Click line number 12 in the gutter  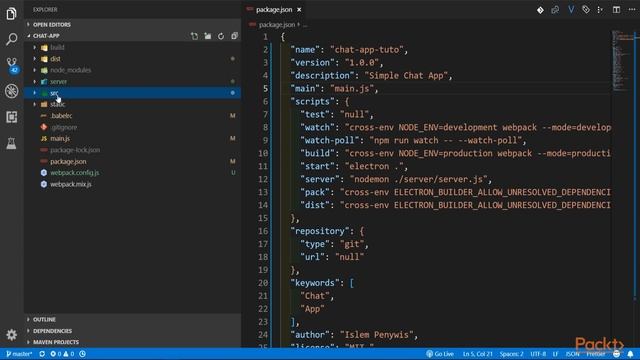(x=263, y=179)
